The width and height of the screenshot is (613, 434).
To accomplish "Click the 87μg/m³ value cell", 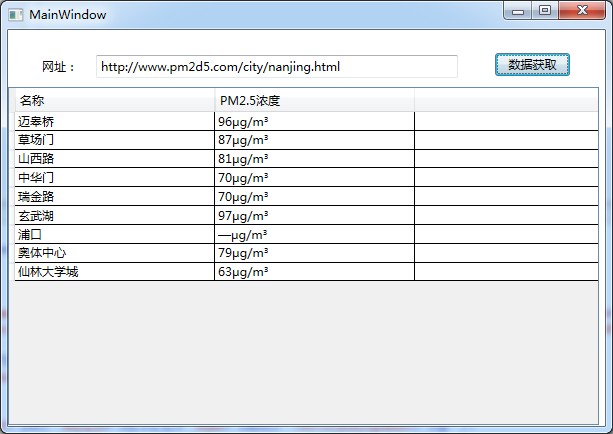I will [x=314, y=140].
